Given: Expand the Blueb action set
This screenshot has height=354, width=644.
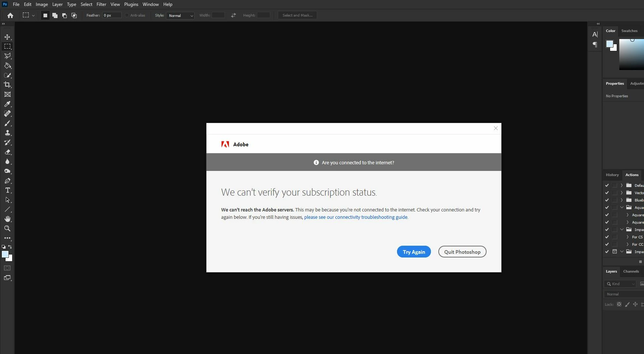Looking at the screenshot, I should (x=622, y=200).
